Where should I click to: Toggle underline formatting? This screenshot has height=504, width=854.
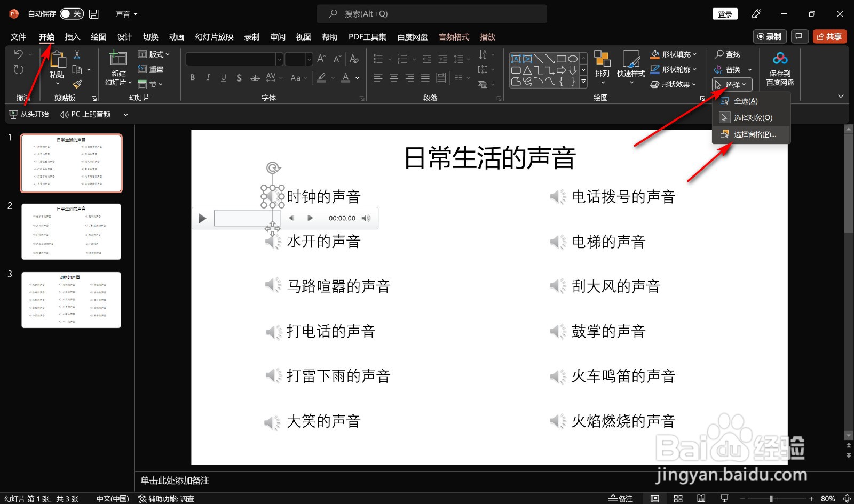click(223, 78)
